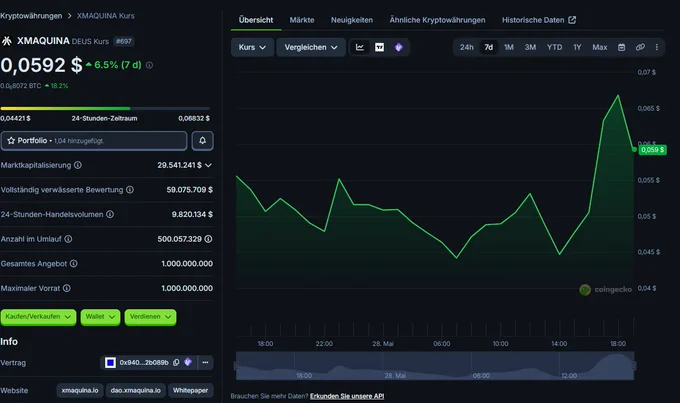The height and width of the screenshot is (403, 680).
Task: Expand Marktkapitalisierung value chevron
Action: click(x=208, y=165)
